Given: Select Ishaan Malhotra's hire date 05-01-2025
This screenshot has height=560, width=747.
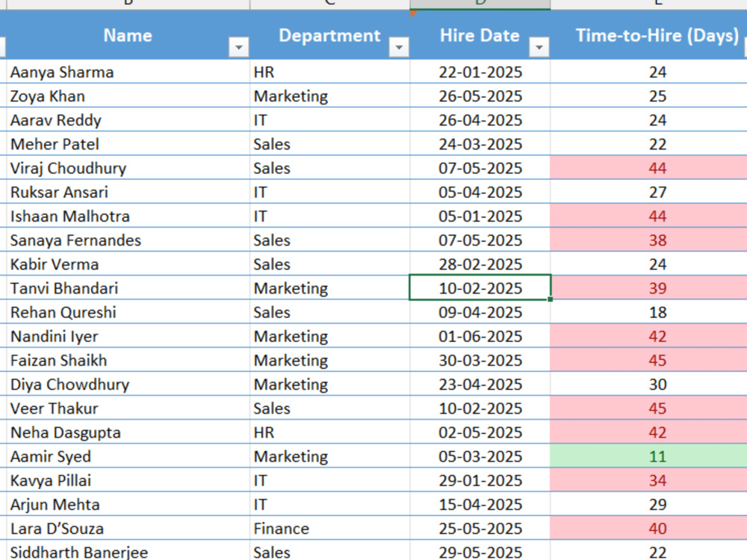Looking at the screenshot, I should (x=480, y=217).
